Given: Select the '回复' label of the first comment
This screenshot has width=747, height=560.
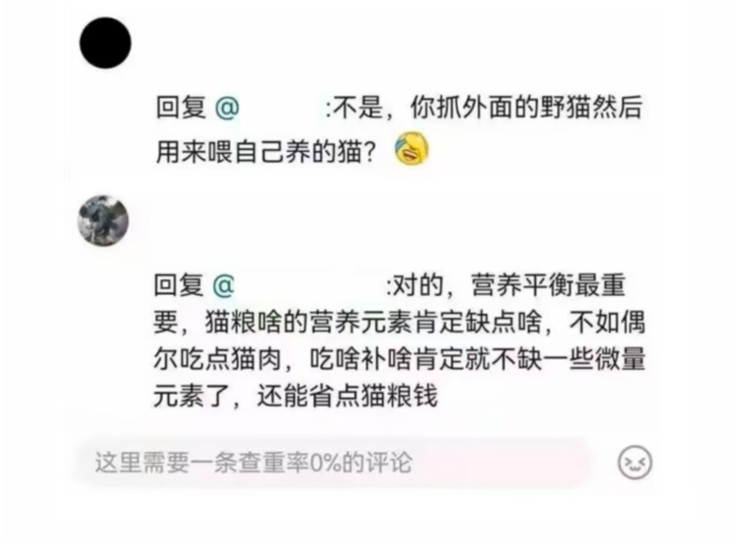Looking at the screenshot, I should (181, 107).
